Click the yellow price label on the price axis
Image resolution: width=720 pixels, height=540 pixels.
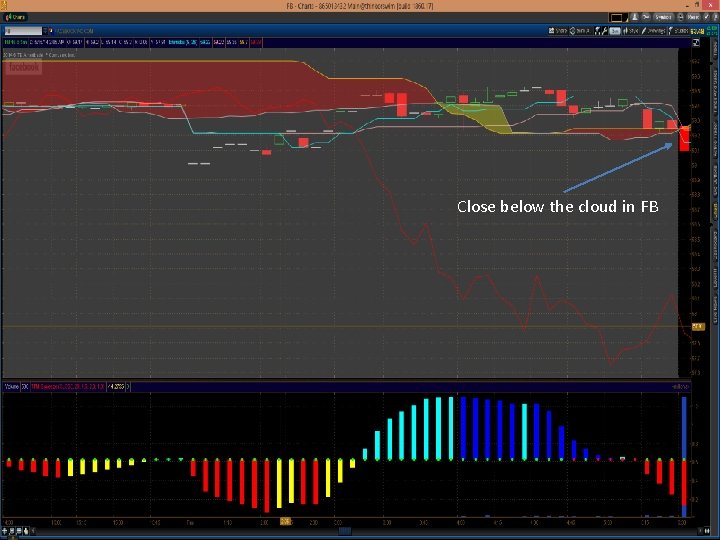pyautogui.click(x=698, y=326)
